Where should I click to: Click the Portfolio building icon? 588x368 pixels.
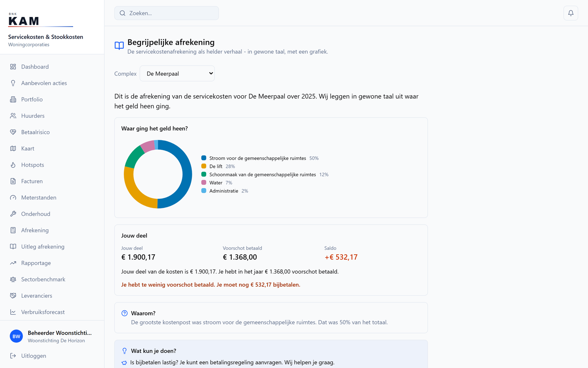coord(13,99)
